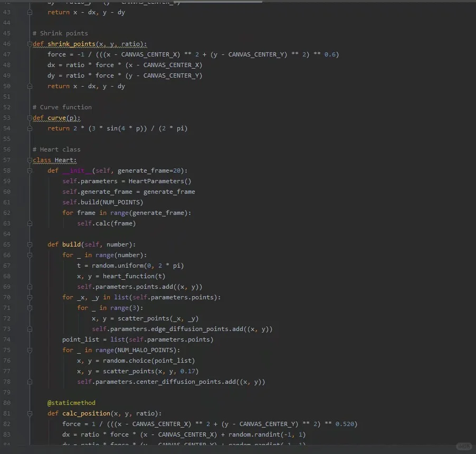The image size is (476, 454).
Task: Click 'dy = ratio * force' on line 49
Action: coord(80,75)
